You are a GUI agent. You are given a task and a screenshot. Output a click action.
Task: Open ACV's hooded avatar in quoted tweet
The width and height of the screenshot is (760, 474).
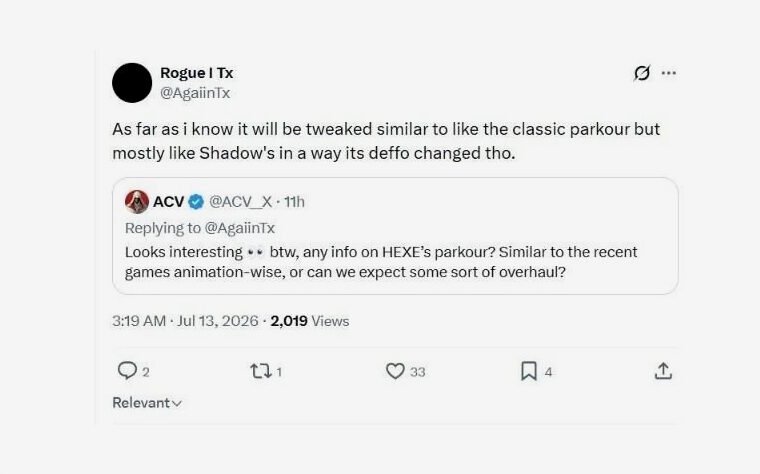pos(137,202)
